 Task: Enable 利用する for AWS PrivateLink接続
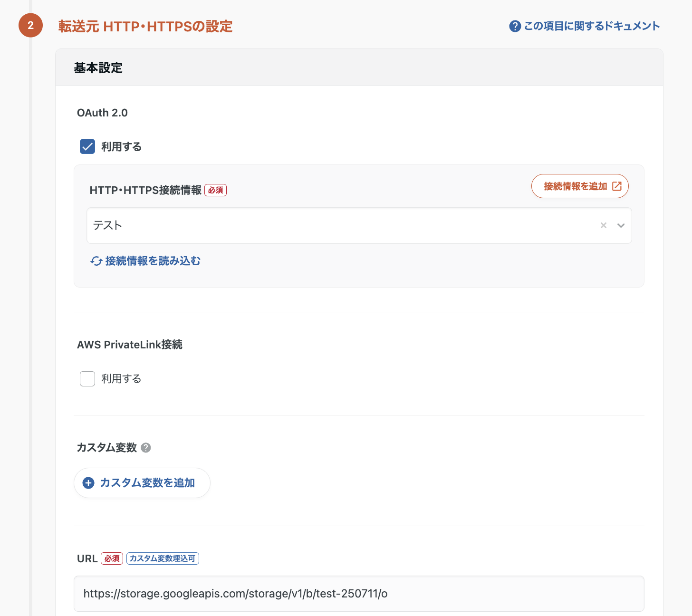pyautogui.click(x=87, y=379)
